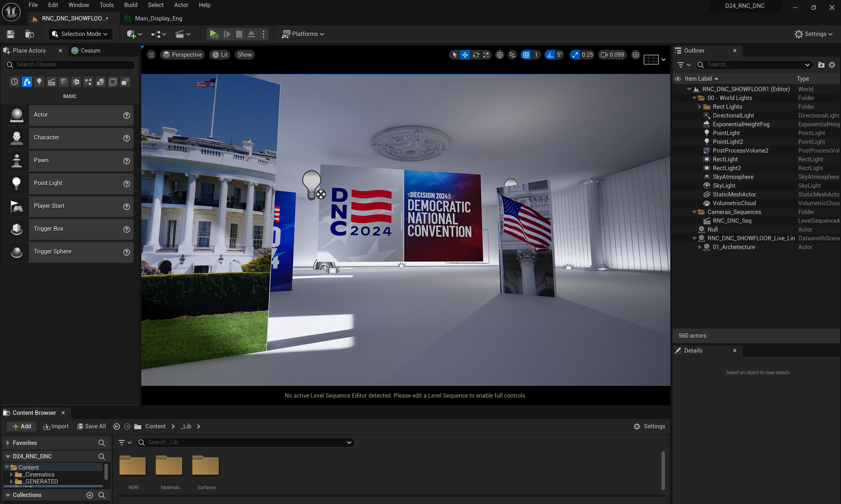Image resolution: width=841 pixels, height=504 pixels.
Task: Toggle surface snapping icon
Action: click(512, 55)
